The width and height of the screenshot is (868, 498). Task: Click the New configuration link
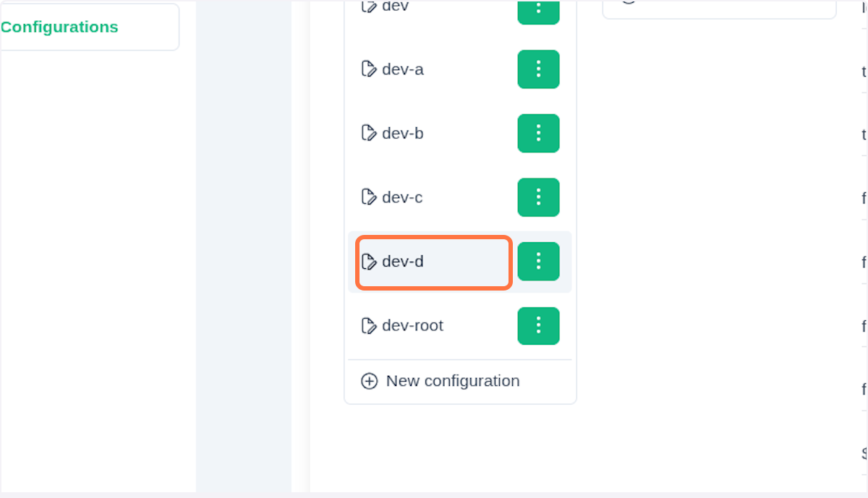point(452,381)
